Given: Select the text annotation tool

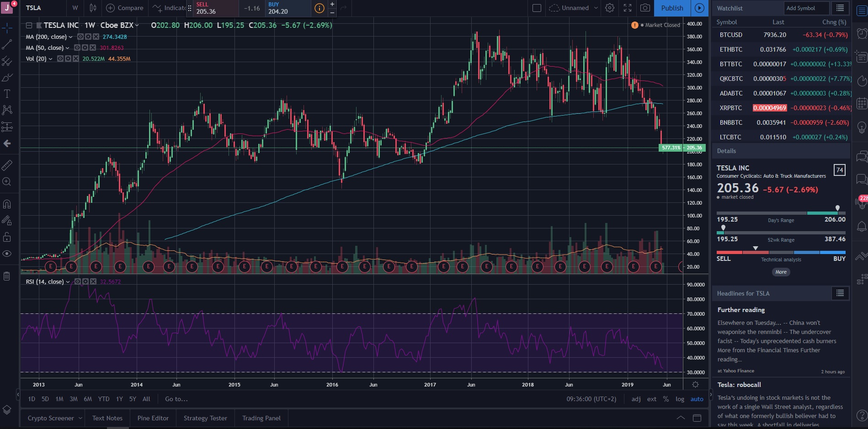Looking at the screenshot, I should click(7, 94).
